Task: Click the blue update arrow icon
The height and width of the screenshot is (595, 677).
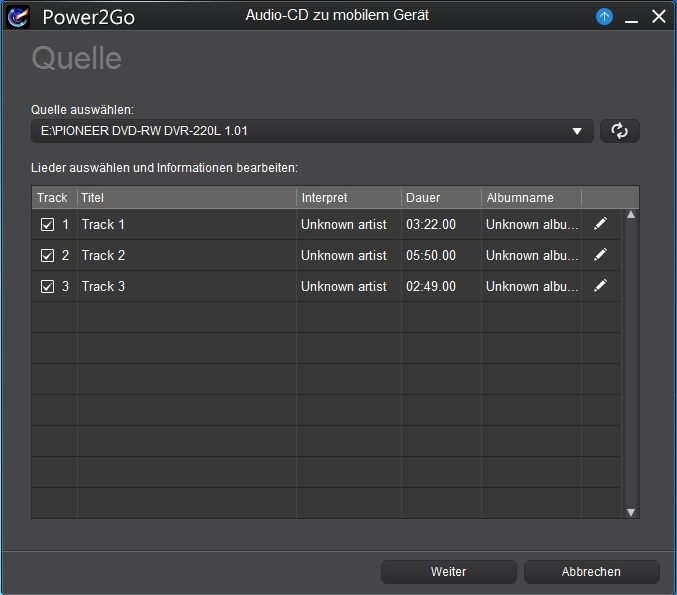Action: 604,17
